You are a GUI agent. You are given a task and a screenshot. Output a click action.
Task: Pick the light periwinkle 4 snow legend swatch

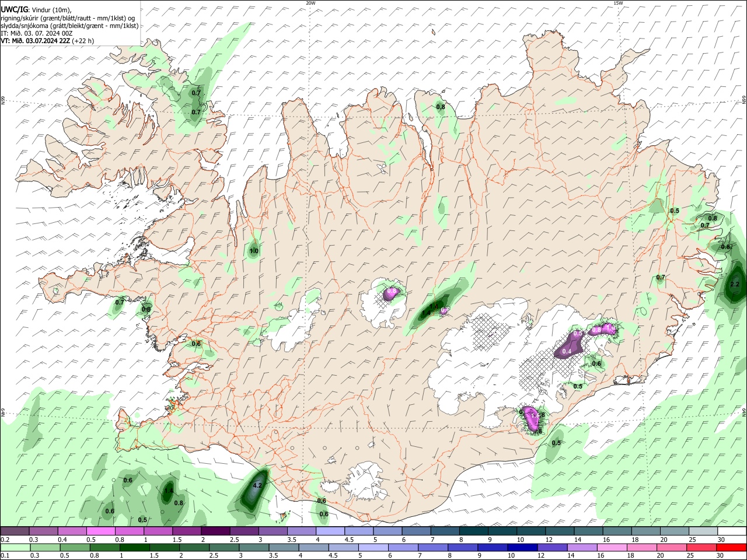coord(330,531)
